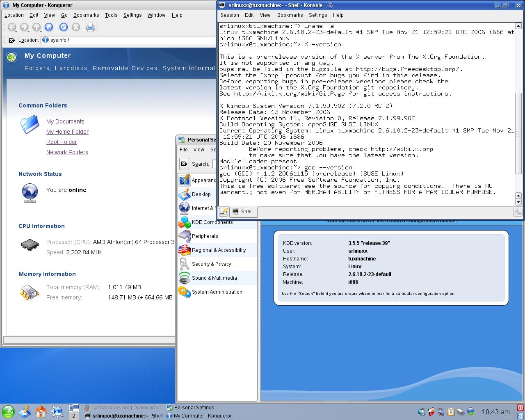Open Konsole View menu
The height and width of the screenshot is (420, 525).
pos(265,15)
